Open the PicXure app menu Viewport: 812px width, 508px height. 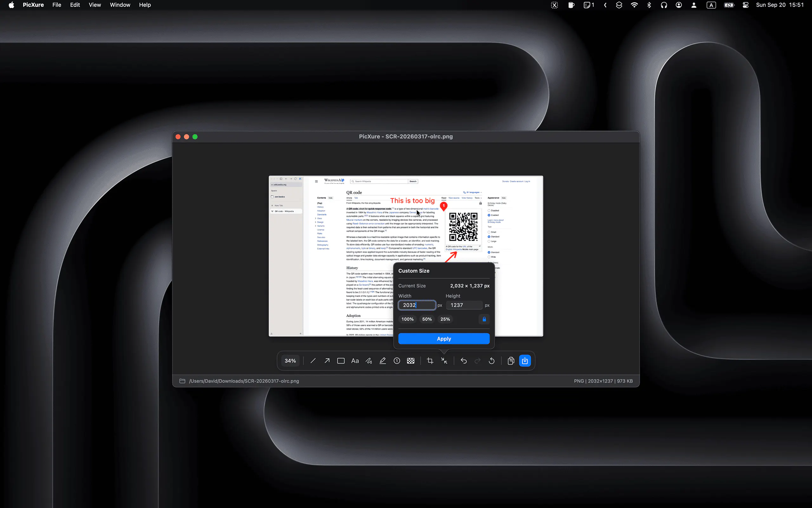coord(33,5)
